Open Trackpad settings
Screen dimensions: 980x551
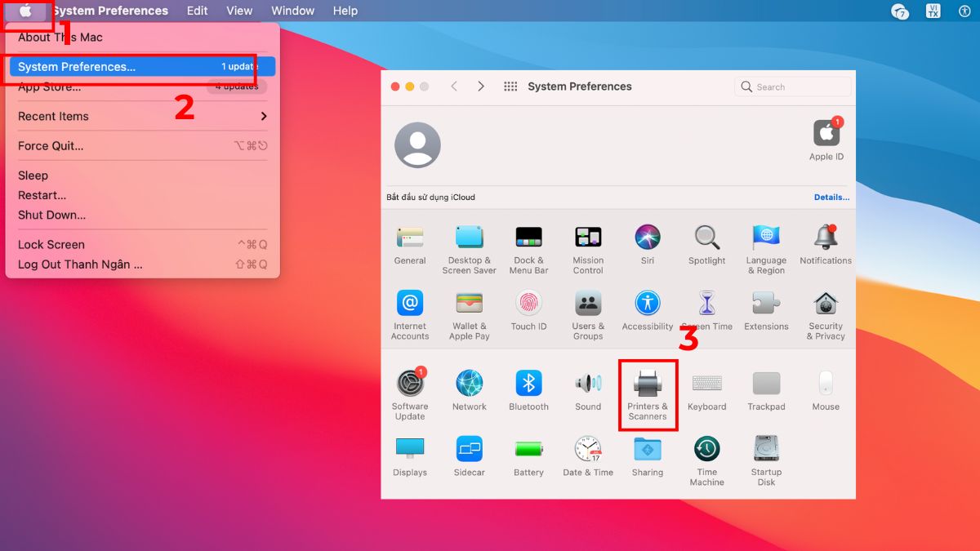[766, 391]
